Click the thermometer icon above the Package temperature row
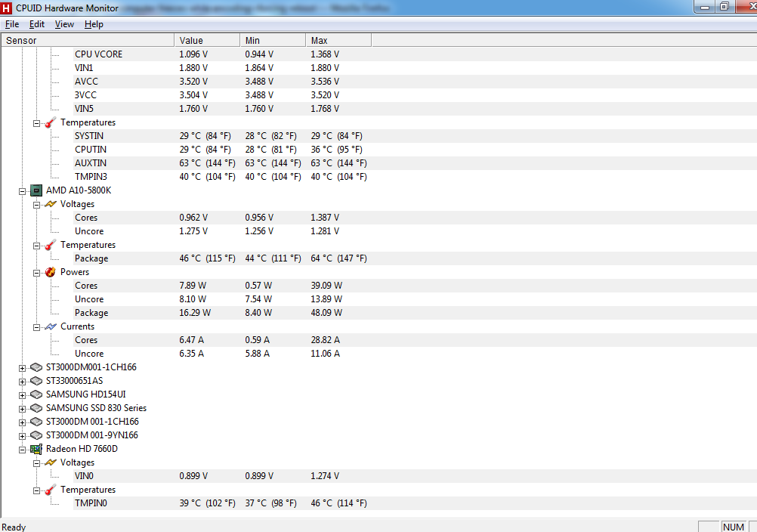 click(50, 246)
